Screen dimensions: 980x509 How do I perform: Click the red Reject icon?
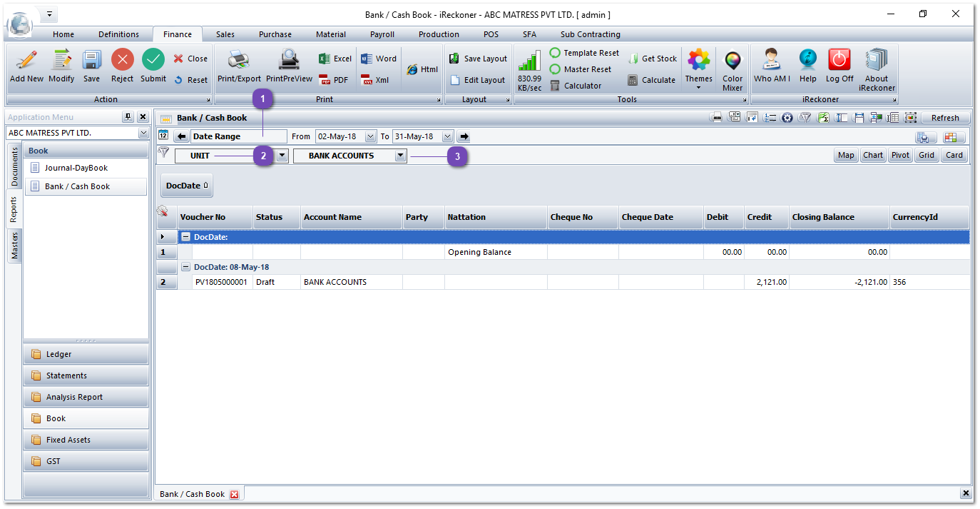coord(122,61)
